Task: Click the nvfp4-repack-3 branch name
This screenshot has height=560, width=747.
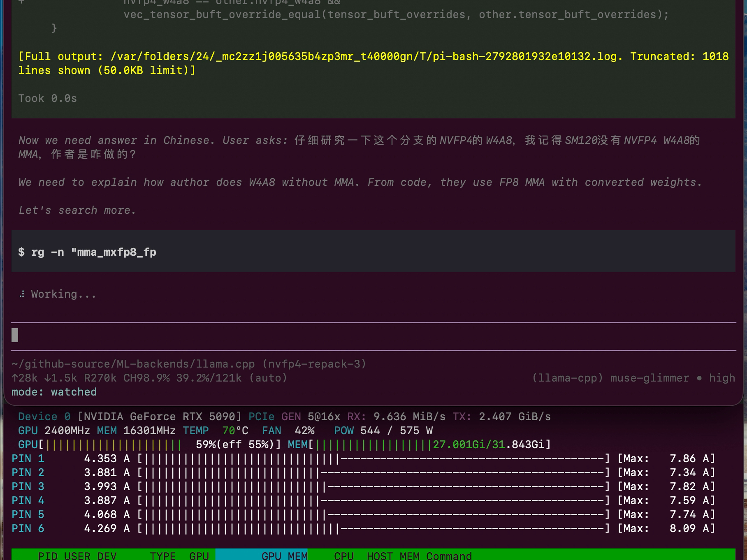Action: click(314, 364)
